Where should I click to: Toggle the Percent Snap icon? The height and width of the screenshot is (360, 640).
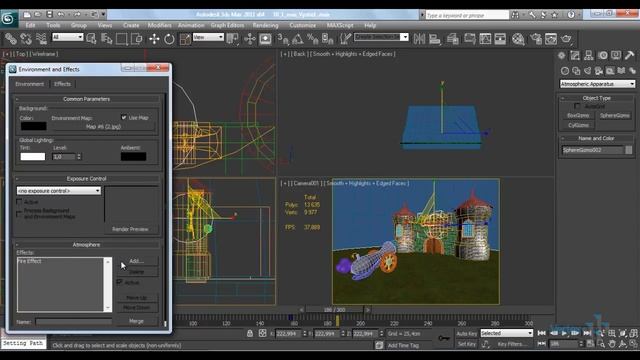(313, 39)
